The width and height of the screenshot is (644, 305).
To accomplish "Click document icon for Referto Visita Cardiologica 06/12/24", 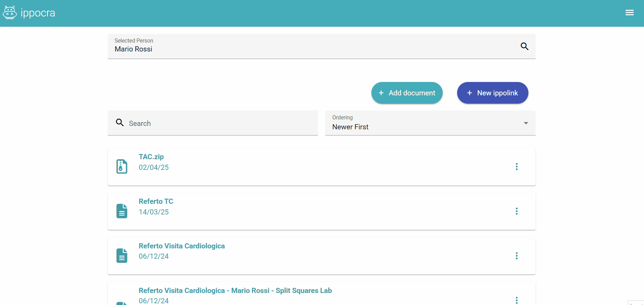I will click(122, 256).
